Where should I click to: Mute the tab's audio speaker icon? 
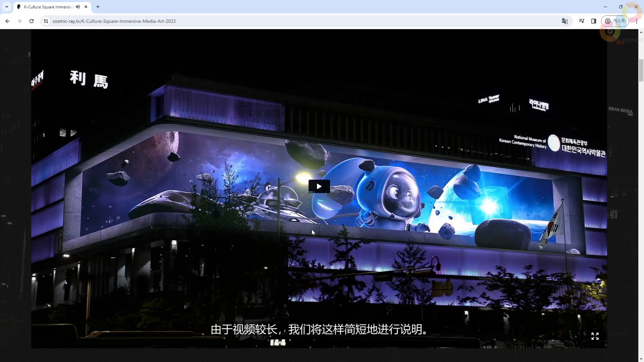pyautogui.click(x=78, y=7)
